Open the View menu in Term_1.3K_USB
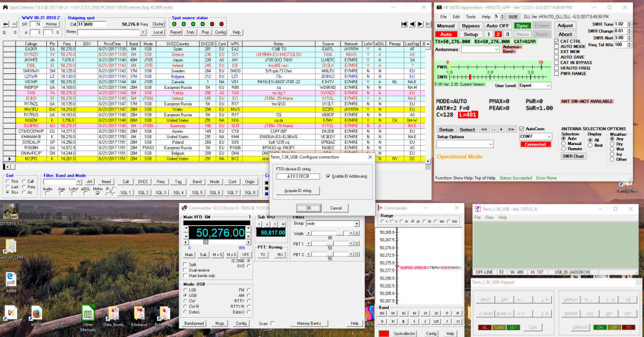Viewport: 644px width, 337px height. (x=489, y=217)
